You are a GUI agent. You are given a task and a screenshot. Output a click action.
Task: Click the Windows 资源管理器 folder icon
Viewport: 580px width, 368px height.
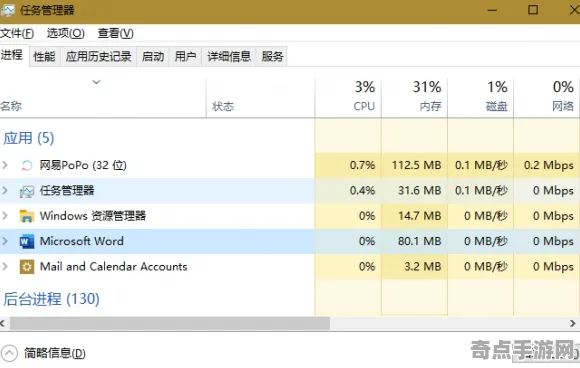pos(27,216)
